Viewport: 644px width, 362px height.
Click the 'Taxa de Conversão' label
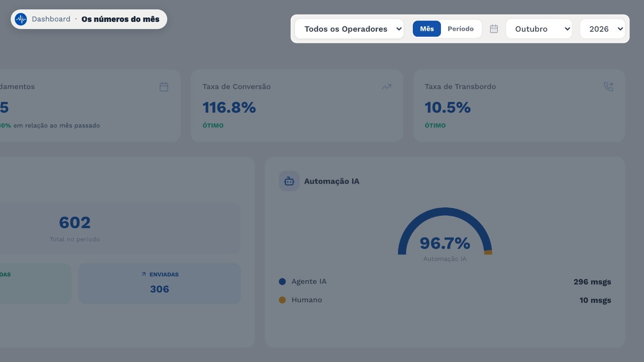pyautogui.click(x=237, y=87)
